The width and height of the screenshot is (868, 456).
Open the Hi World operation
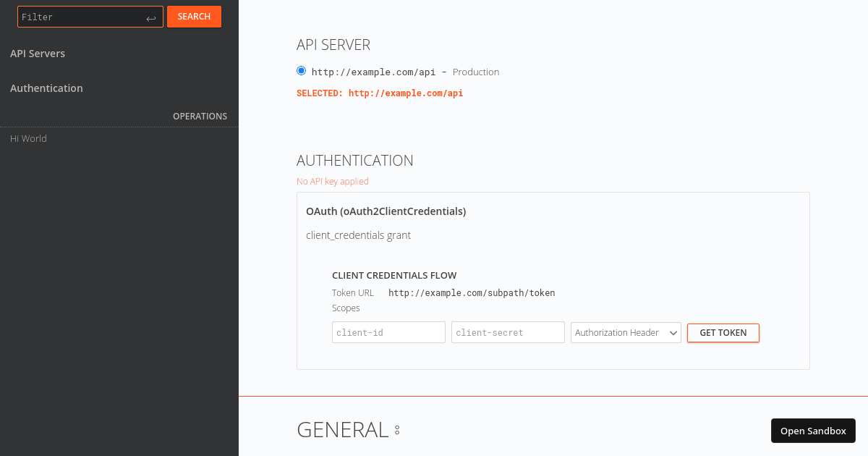(x=28, y=138)
